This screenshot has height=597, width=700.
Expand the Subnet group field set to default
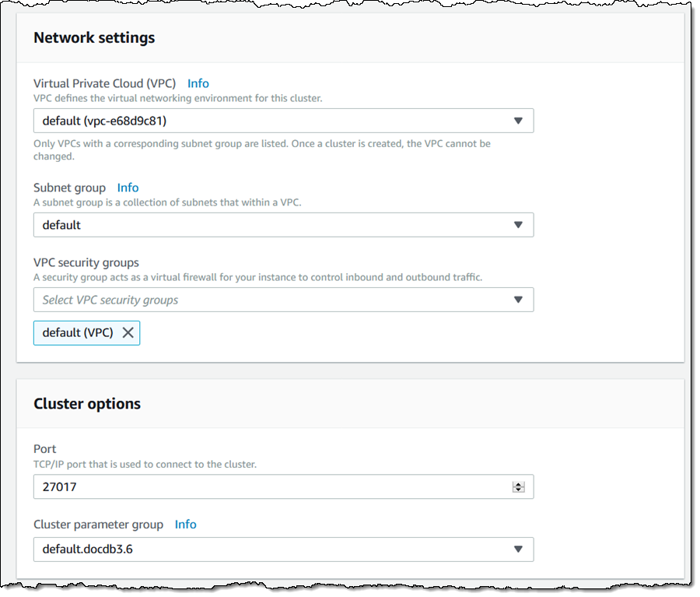pyautogui.click(x=272, y=225)
